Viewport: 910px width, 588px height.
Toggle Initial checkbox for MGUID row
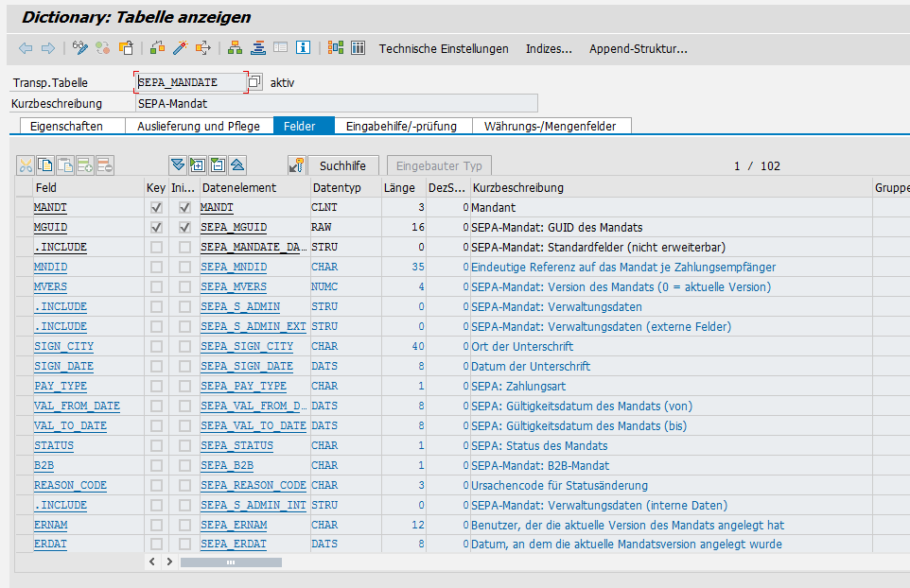pos(184,227)
